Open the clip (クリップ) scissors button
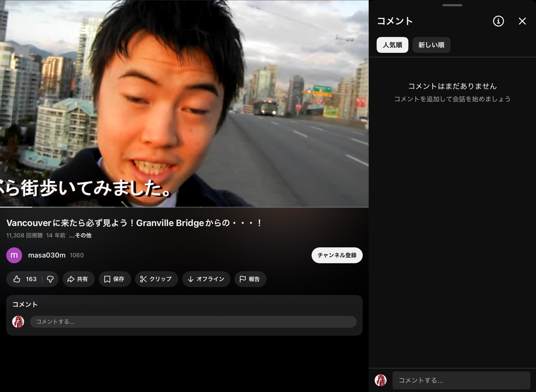Screen dimensions: 536x392 pos(156,279)
